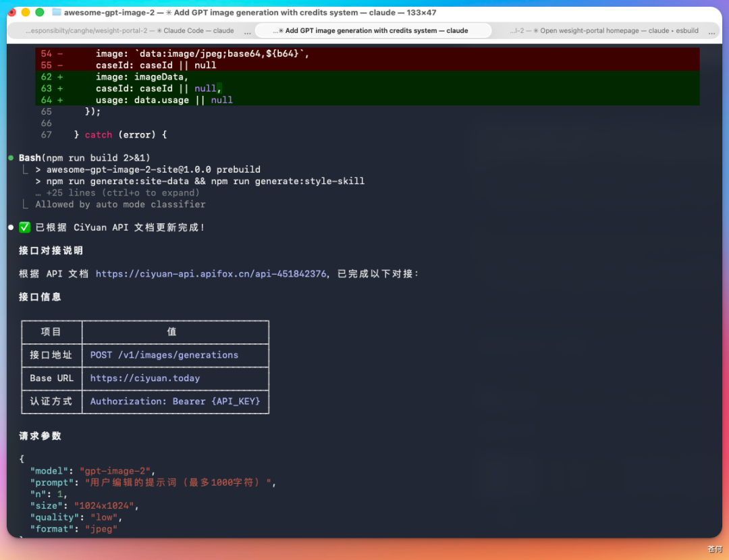729x560 pixels.
Task: Click the Authorization Bearer API_KEY cell
Action: pos(175,401)
